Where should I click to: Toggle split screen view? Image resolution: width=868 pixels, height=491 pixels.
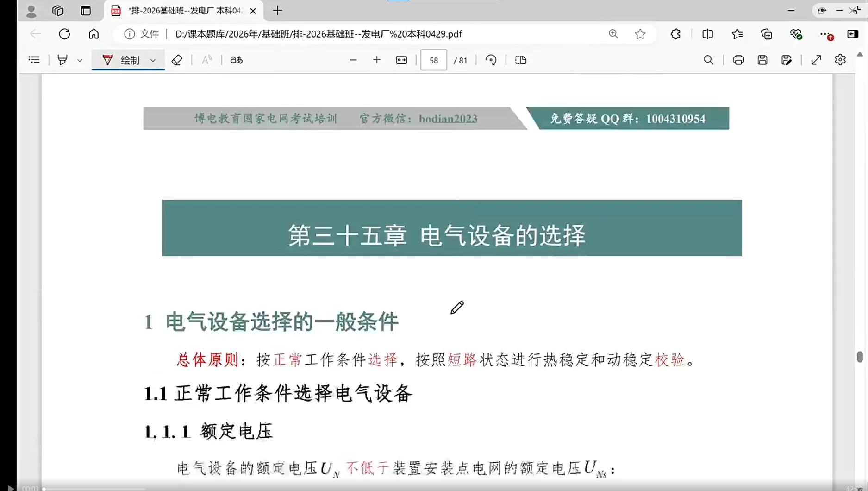pyautogui.click(x=707, y=34)
